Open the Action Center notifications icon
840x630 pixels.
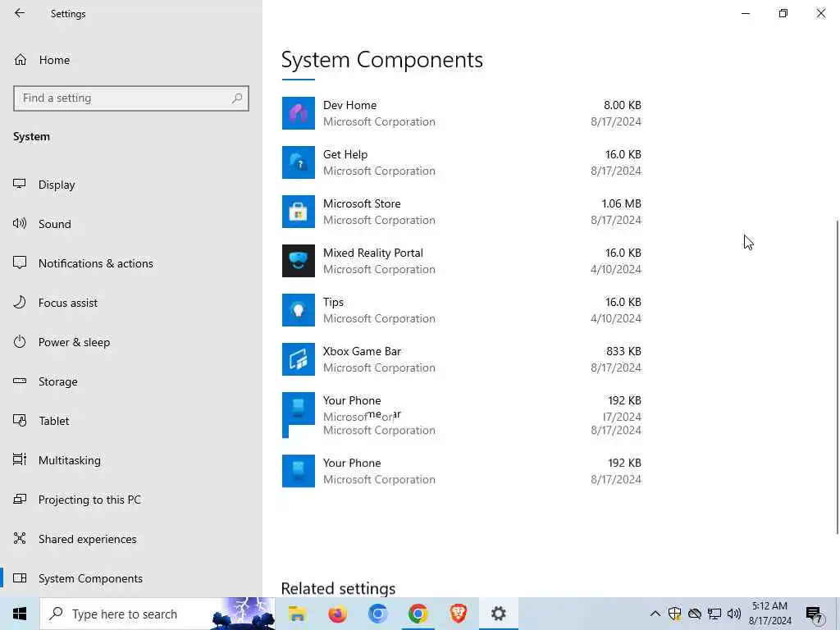(x=814, y=614)
